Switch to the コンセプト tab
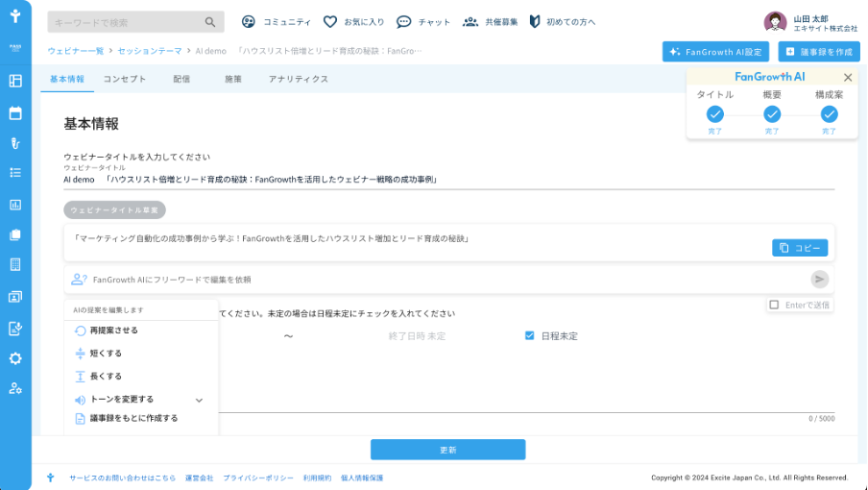 [x=125, y=79]
